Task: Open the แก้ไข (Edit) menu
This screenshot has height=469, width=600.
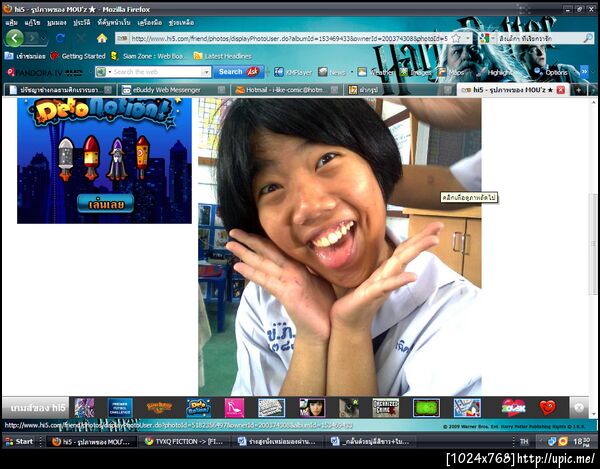Action: click(x=32, y=23)
